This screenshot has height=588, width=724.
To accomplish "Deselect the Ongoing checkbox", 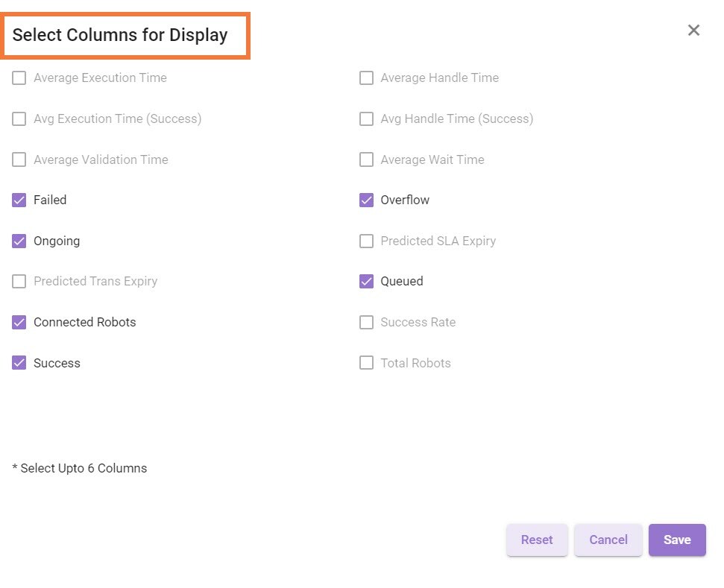I will tap(19, 241).
